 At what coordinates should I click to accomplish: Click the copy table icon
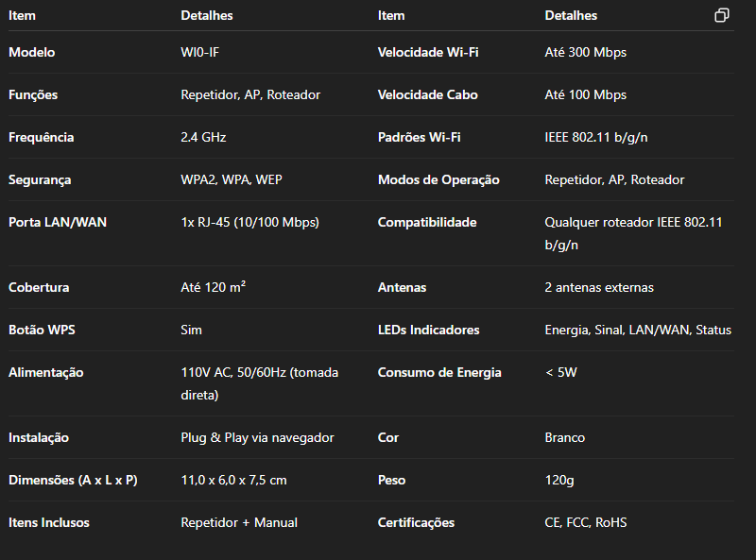point(721,15)
